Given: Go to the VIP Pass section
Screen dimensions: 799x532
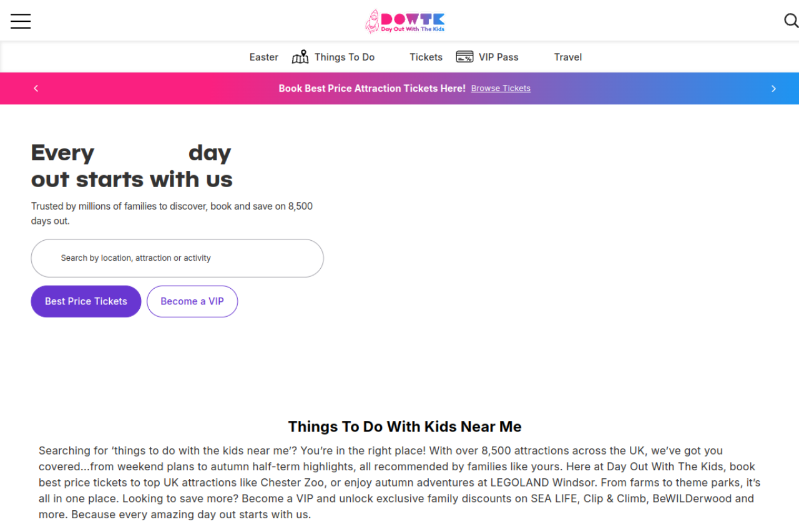Looking at the screenshot, I should (x=498, y=57).
